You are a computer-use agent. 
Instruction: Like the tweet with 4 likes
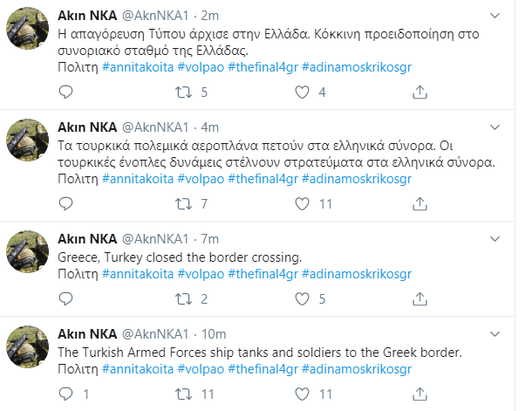click(x=301, y=92)
